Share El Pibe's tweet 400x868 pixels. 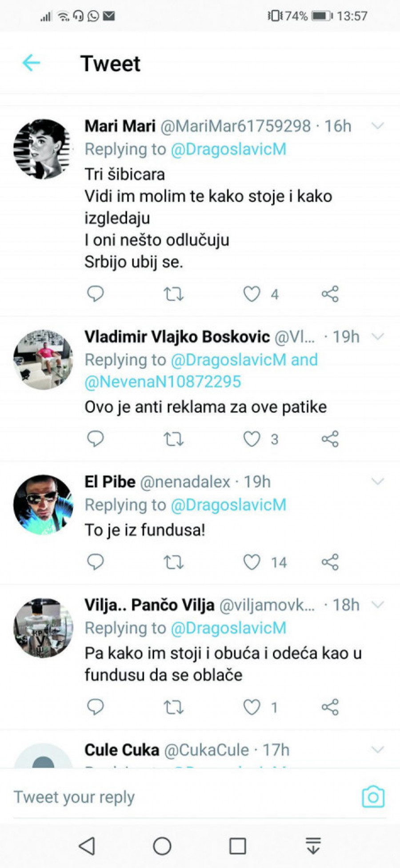[x=330, y=562]
